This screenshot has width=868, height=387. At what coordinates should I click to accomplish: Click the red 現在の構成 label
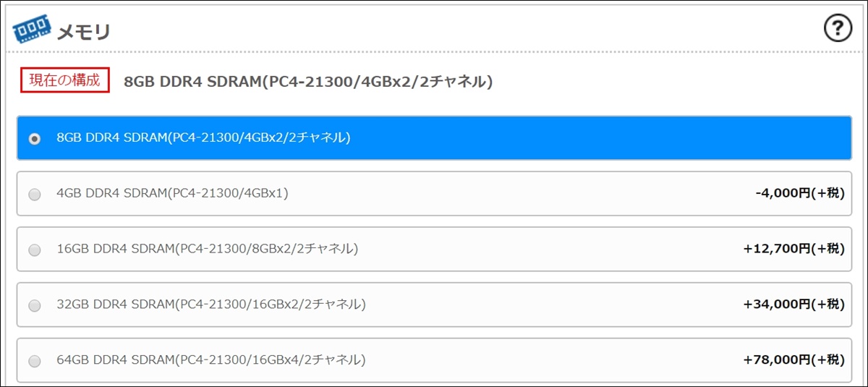pos(65,80)
